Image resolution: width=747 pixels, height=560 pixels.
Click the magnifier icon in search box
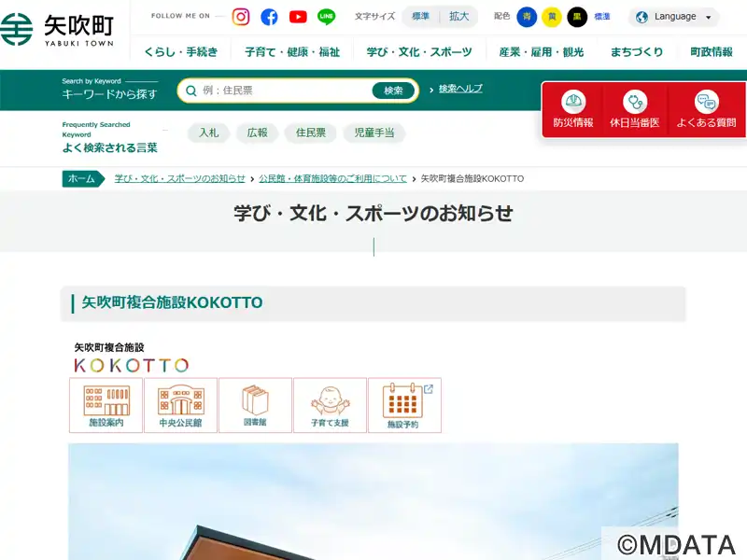pyautogui.click(x=191, y=91)
